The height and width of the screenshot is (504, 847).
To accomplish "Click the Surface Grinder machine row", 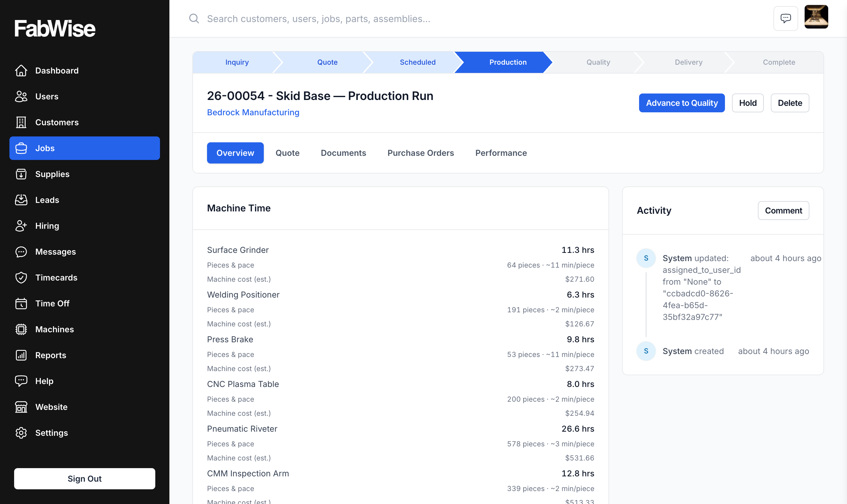I will coord(400,250).
